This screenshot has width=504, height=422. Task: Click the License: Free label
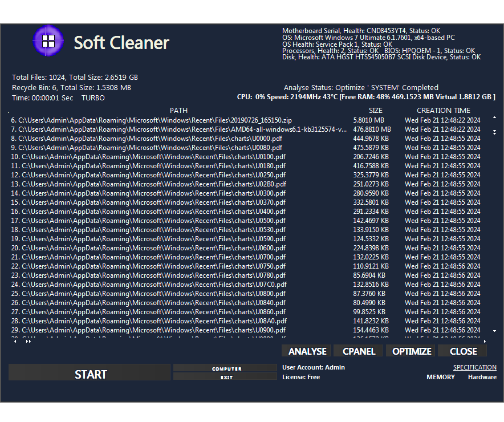point(301,377)
